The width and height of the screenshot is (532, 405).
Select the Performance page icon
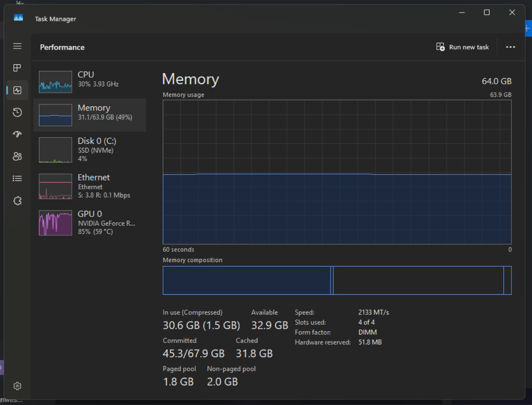(x=17, y=90)
